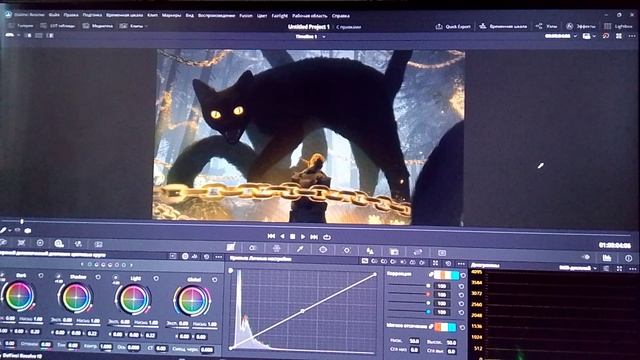Toggle the Узлы panel button

pyautogui.click(x=546, y=26)
